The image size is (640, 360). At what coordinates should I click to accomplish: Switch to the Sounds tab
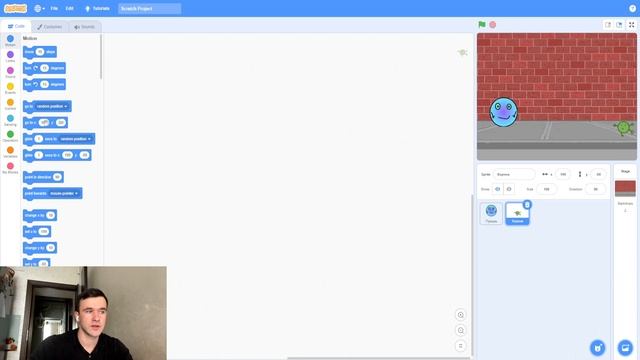pos(84,27)
